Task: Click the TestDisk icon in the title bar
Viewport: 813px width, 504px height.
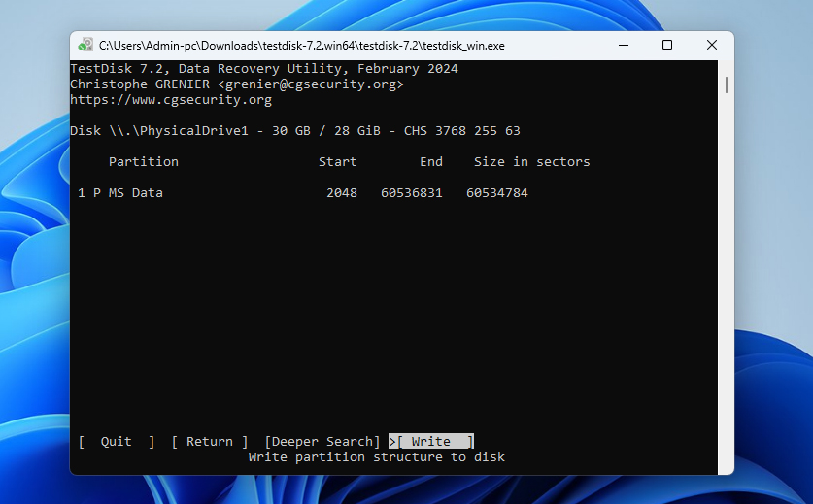Action: click(x=85, y=45)
